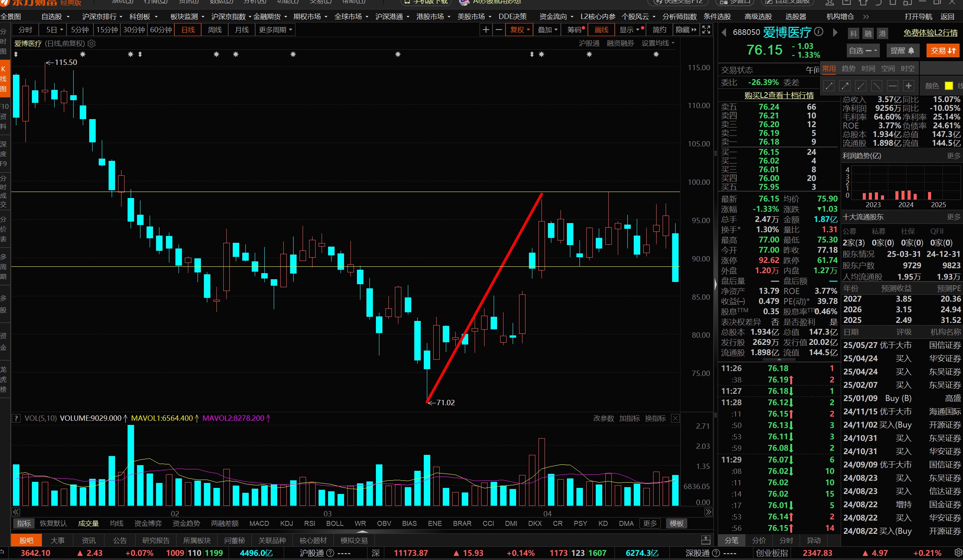
Task: Pick the yellow drawing color swatch
Action: (949, 86)
